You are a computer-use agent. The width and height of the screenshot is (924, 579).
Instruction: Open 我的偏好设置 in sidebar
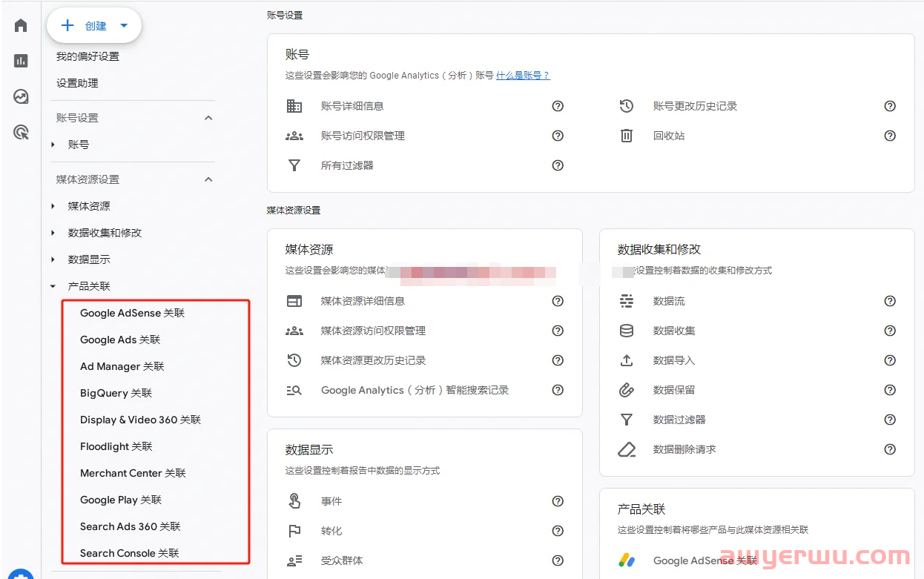88,56
